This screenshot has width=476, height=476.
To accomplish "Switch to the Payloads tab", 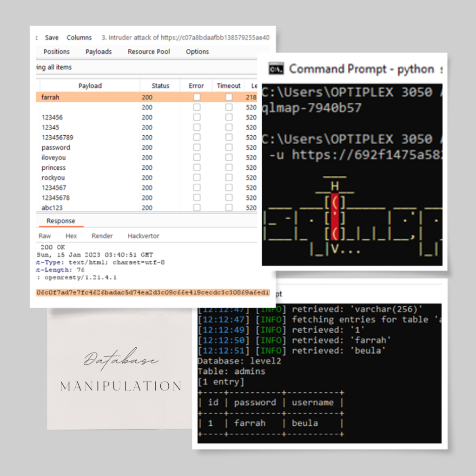I will tap(99, 52).
